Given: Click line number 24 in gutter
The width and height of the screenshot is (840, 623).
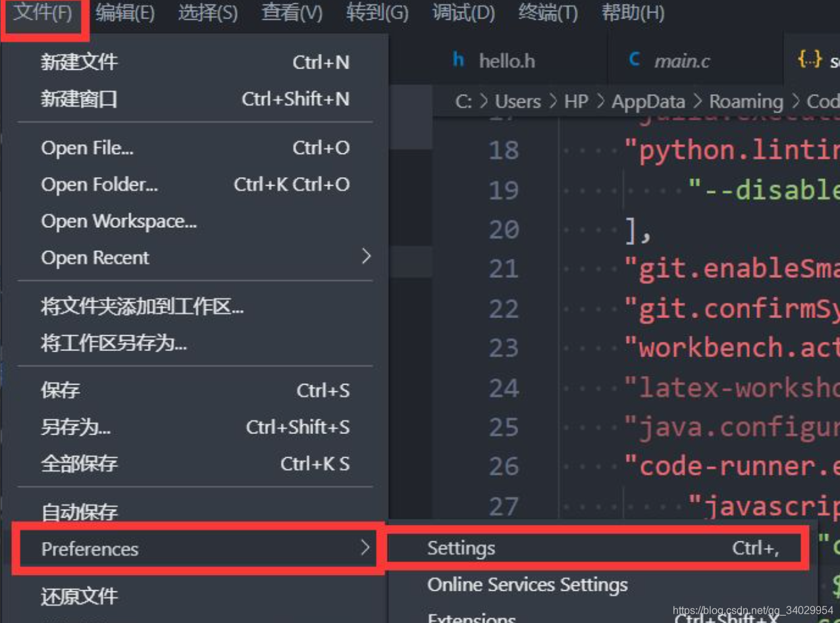Looking at the screenshot, I should [504, 388].
